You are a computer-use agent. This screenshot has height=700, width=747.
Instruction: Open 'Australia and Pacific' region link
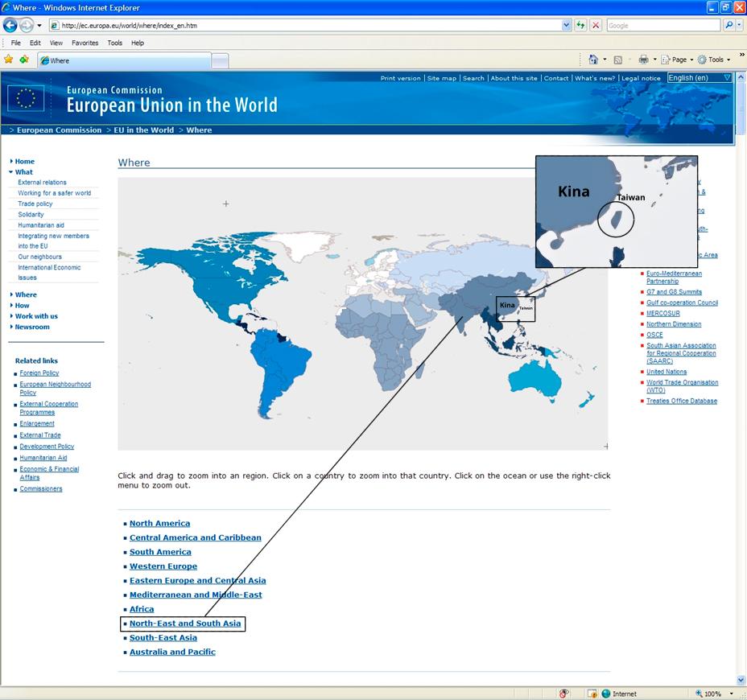172,652
